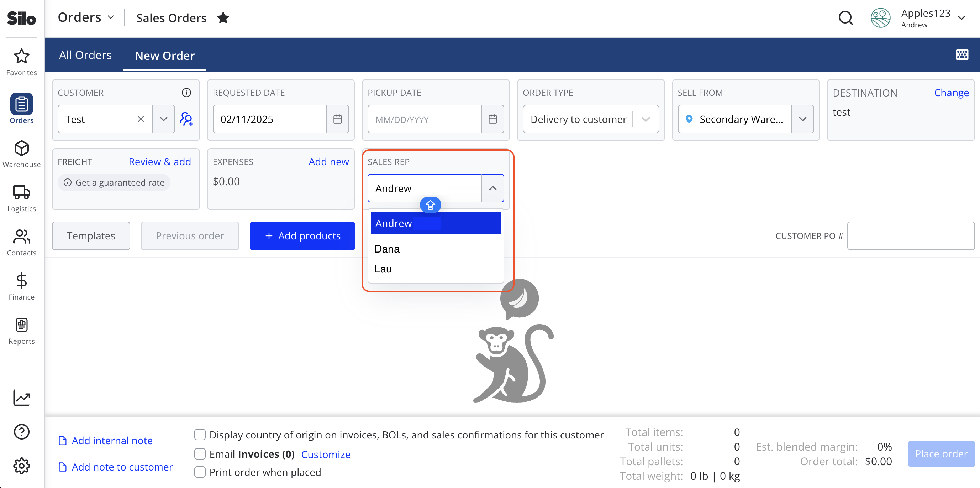Open the analytics chart icon in sidebar
980x488 pixels.
22,398
